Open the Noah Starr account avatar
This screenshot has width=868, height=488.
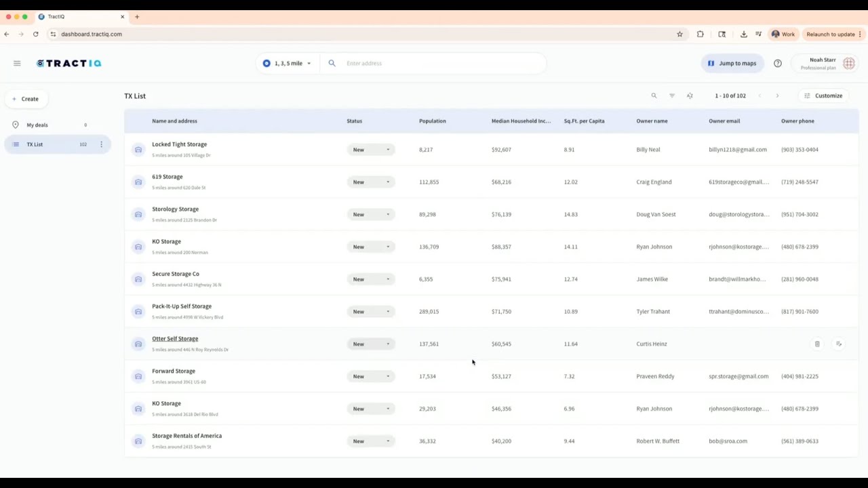pos(849,63)
